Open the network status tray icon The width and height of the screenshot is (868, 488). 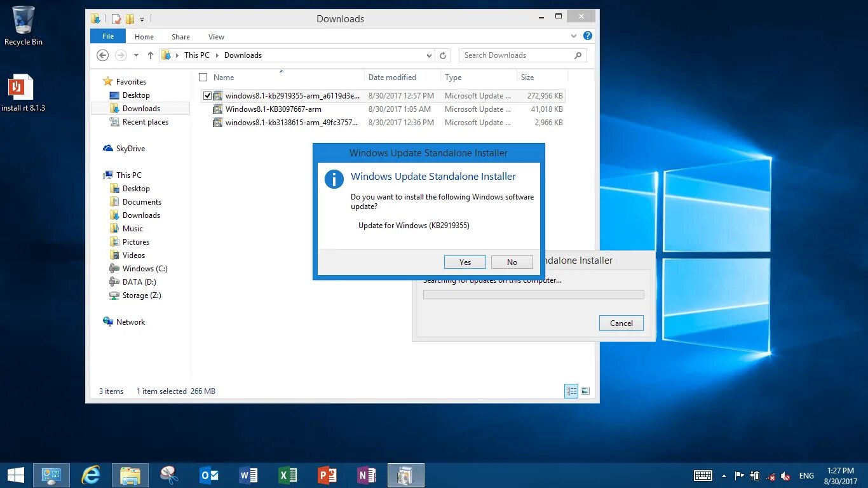(771, 475)
